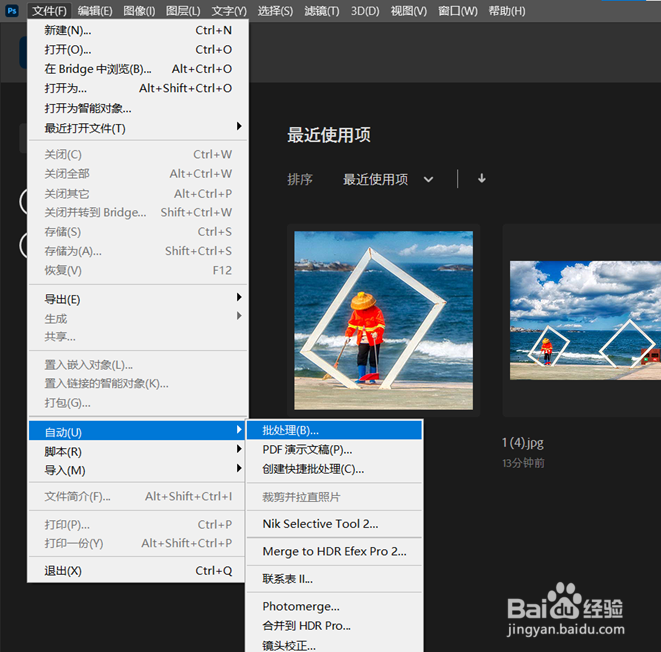Screen dimensions: 661x652
Task: Choose 打开为... menu entry
Action: tap(137, 88)
